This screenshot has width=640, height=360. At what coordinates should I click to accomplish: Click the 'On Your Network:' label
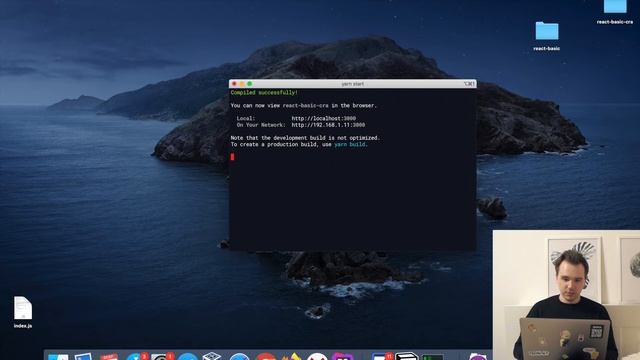pyautogui.click(x=261, y=125)
